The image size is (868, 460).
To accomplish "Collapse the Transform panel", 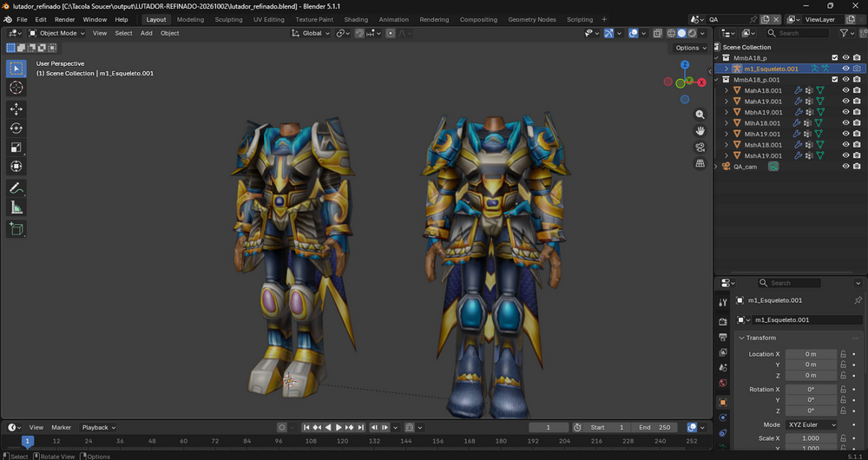I will [742, 338].
